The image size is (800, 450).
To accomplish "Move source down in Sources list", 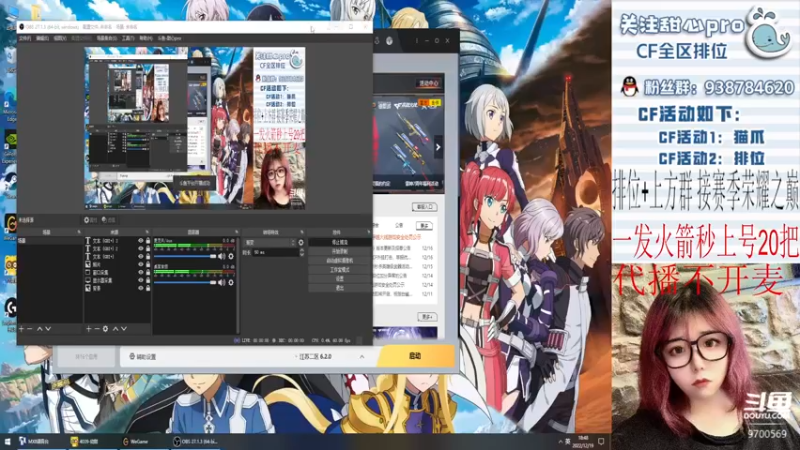I will pos(123,329).
